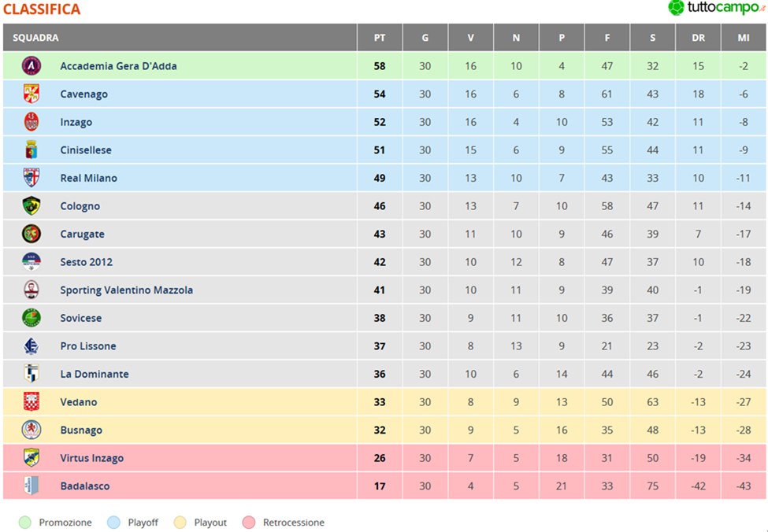Screen dimensions: 768x532
Task: Open the Vedano red crest icon
Action: point(32,402)
